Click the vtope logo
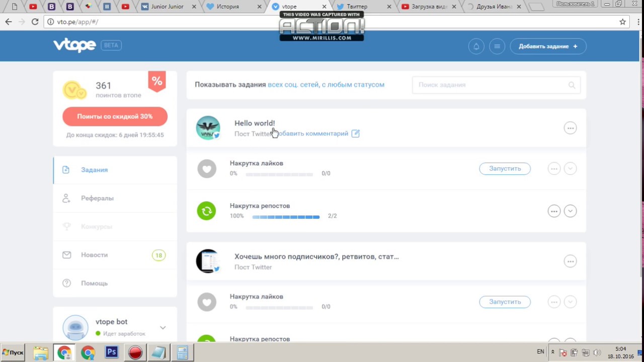Viewport: 644px width, 362px height. pos(74,45)
